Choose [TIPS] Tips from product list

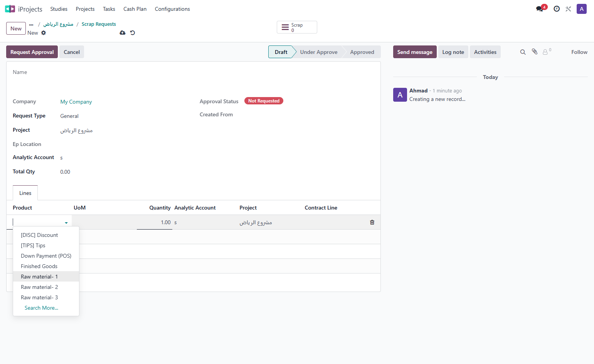tap(46, 245)
